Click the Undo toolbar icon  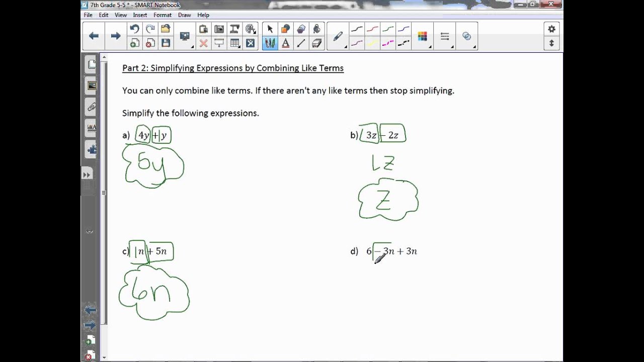click(x=134, y=29)
